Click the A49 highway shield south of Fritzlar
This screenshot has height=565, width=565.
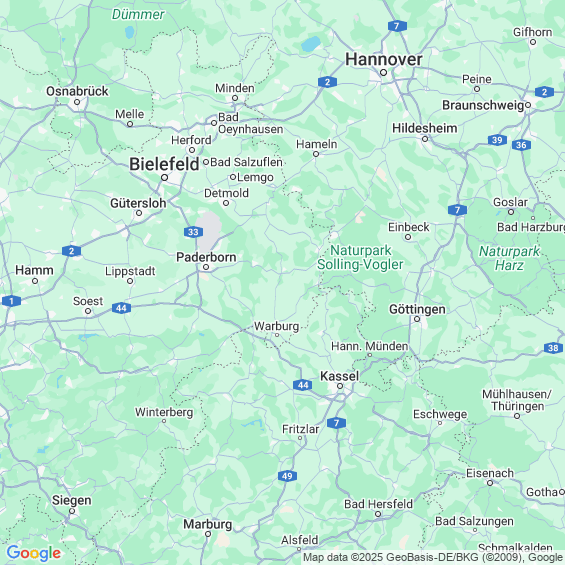tap(287, 476)
